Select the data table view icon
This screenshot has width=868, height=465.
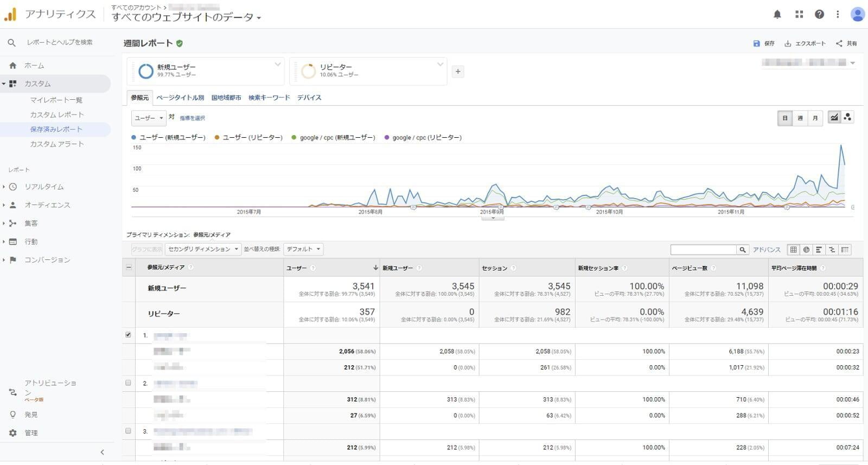(794, 250)
